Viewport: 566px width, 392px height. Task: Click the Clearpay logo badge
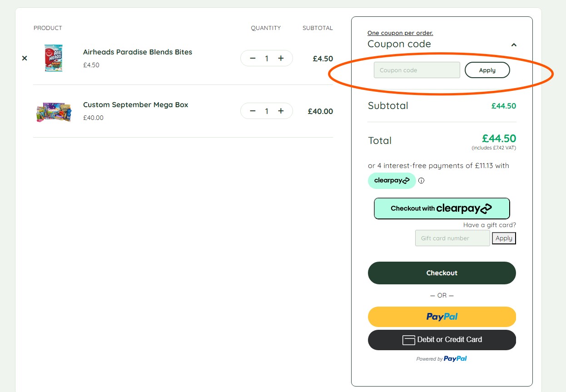tap(392, 180)
